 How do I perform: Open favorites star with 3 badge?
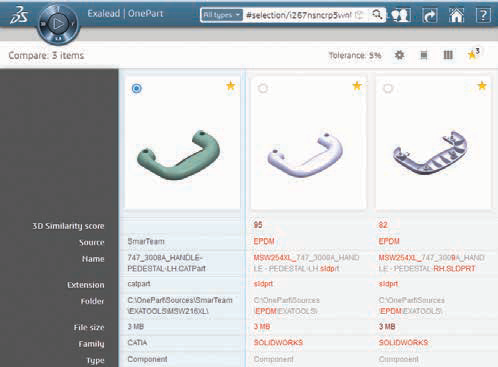pos(473,54)
